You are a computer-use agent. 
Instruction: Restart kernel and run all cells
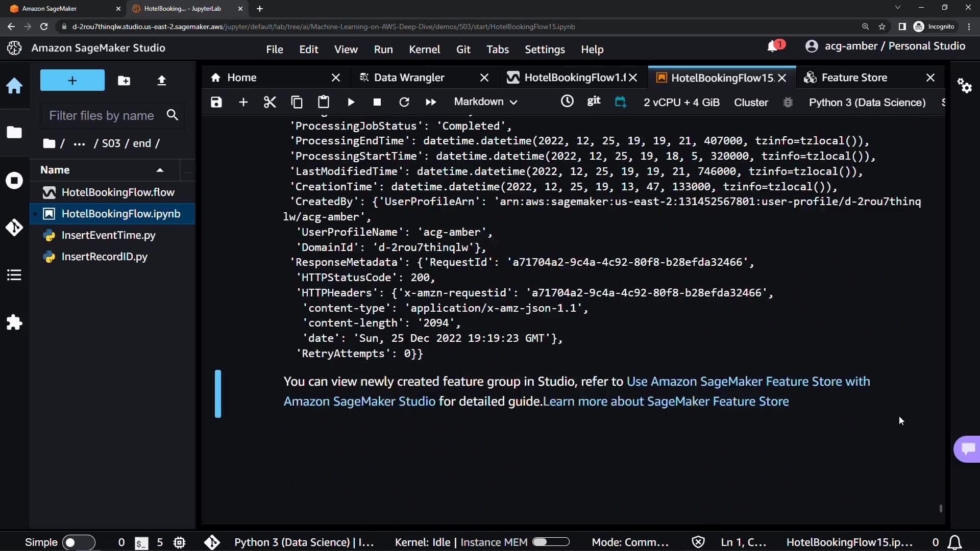[x=431, y=102]
